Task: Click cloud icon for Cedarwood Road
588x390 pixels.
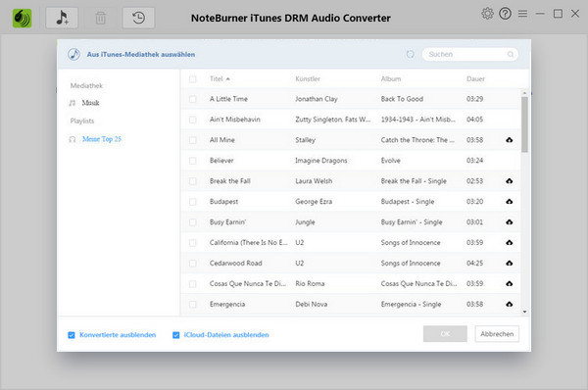Action: 509,264
